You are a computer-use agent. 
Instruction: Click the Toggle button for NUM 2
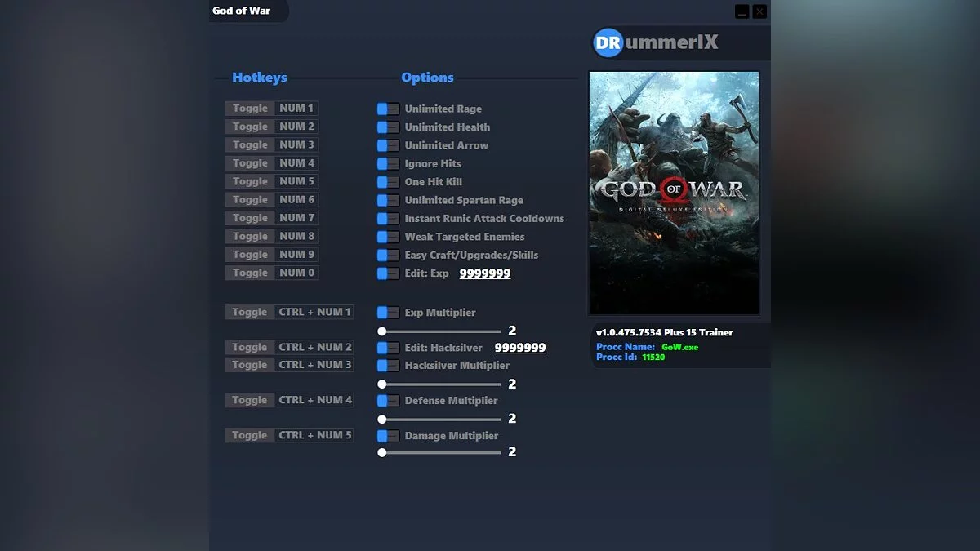click(x=250, y=127)
